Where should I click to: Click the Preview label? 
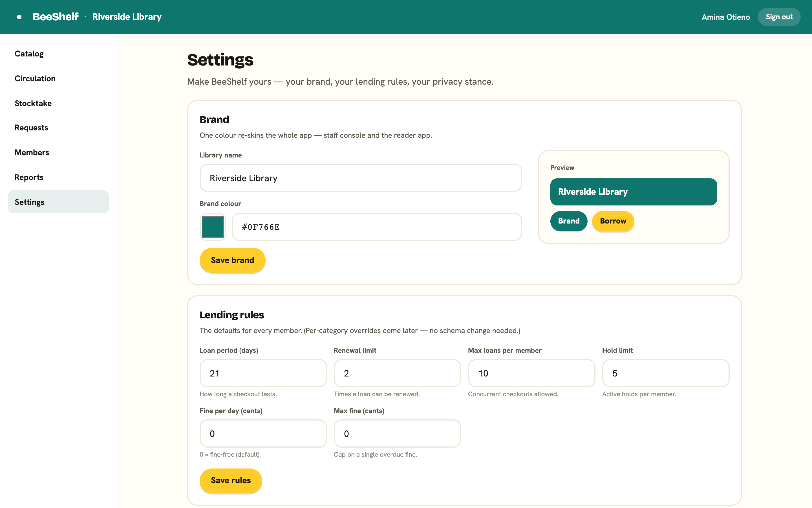click(562, 168)
